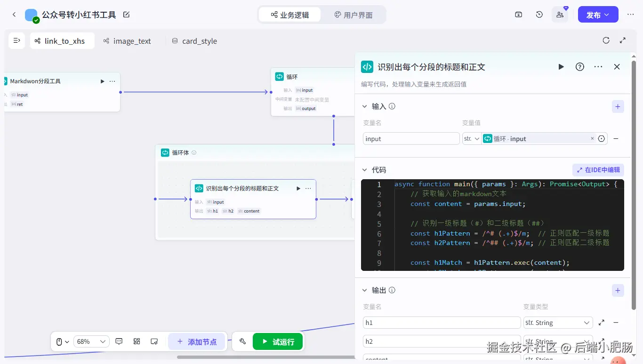Click the 循环 node icon on canvas
Image resolution: width=643 pixels, height=364 pixels.
[280, 77]
